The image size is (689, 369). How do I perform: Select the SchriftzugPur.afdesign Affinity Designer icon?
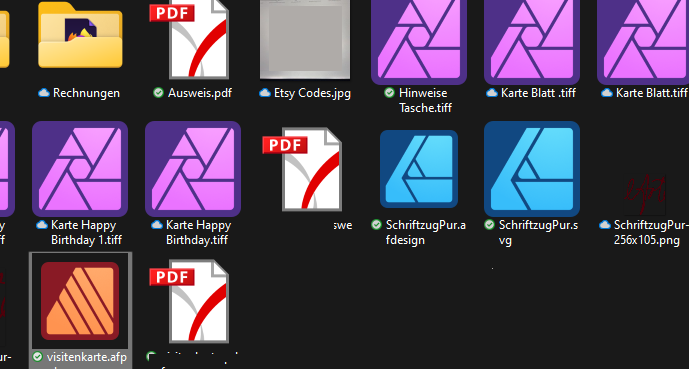(x=419, y=169)
